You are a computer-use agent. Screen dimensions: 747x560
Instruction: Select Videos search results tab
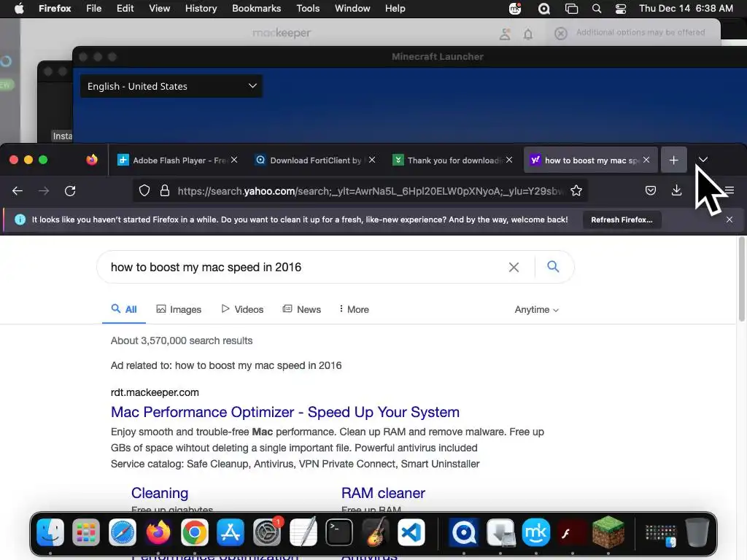click(x=242, y=309)
